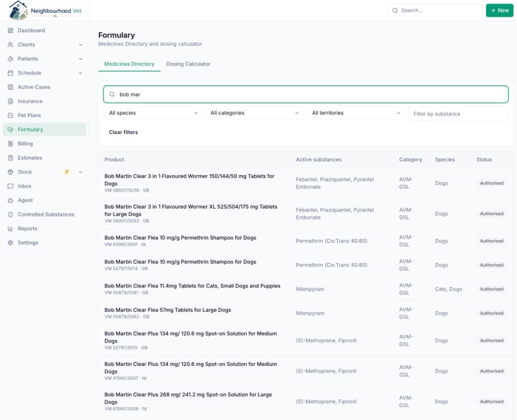Screen dimensions: 517x420
Task: Click the Dashboard grid icon
Action: 11,30
